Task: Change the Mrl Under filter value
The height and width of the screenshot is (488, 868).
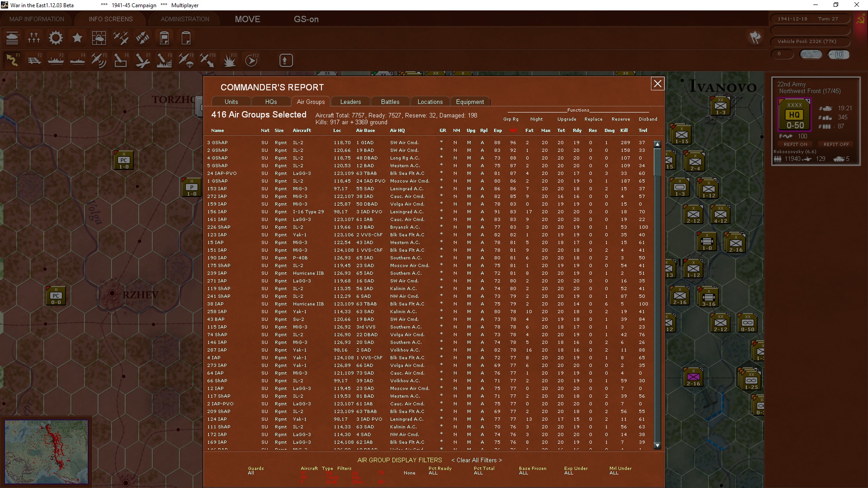Action: (614, 473)
